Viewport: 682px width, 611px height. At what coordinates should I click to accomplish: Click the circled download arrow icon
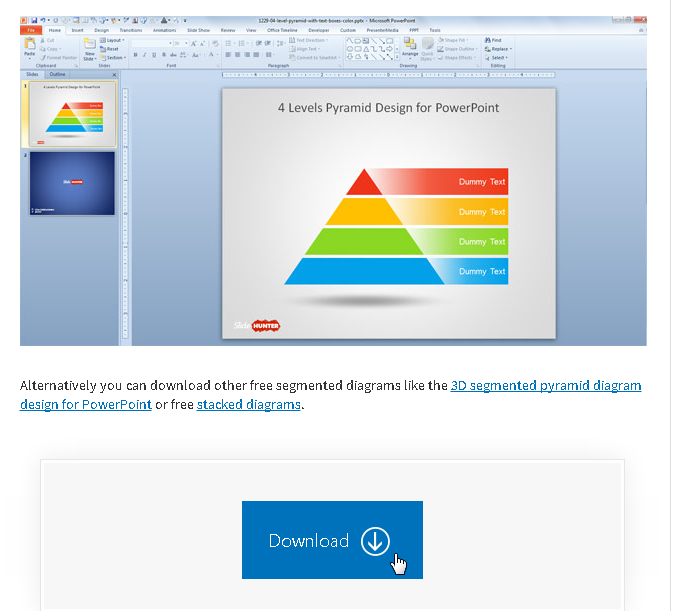(x=375, y=541)
